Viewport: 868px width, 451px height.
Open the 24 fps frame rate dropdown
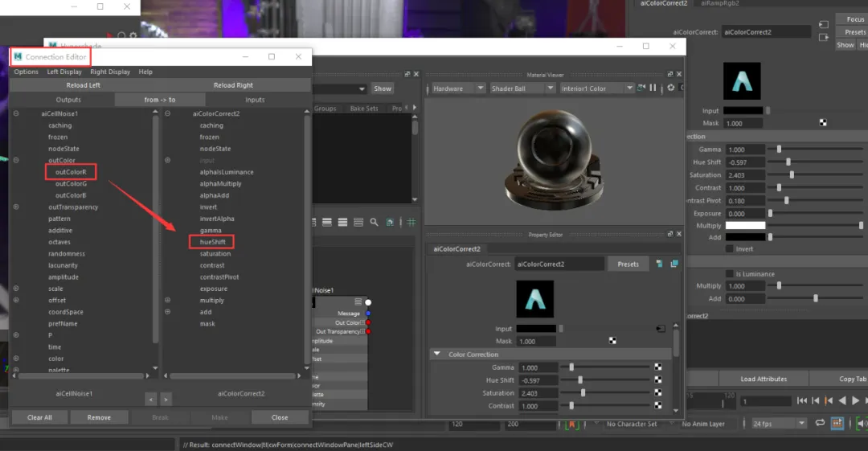tap(778, 424)
